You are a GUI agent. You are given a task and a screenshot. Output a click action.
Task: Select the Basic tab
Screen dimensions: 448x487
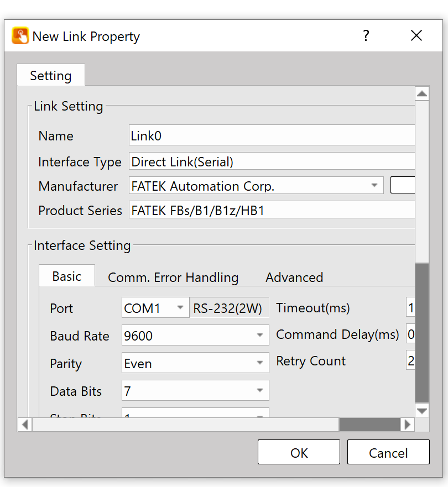pyautogui.click(x=67, y=276)
